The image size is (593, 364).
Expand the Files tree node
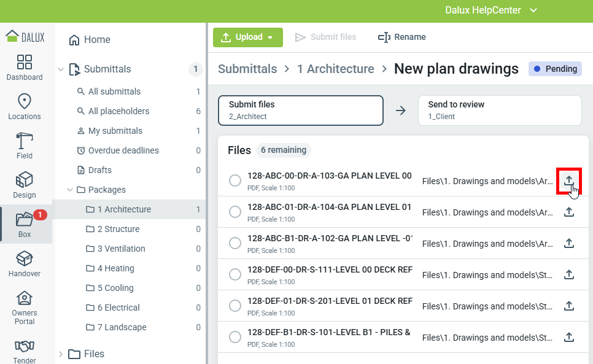(x=61, y=354)
